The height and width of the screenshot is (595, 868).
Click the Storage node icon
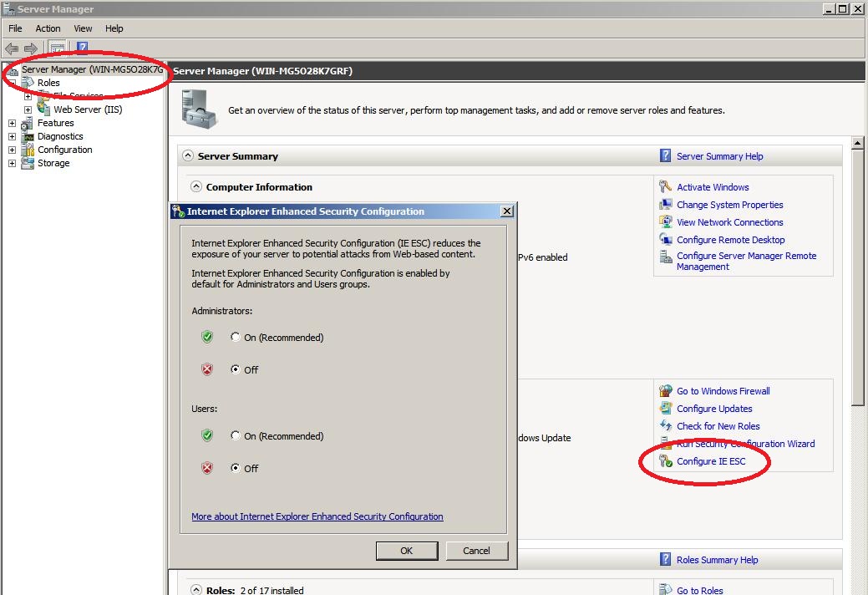[27, 163]
